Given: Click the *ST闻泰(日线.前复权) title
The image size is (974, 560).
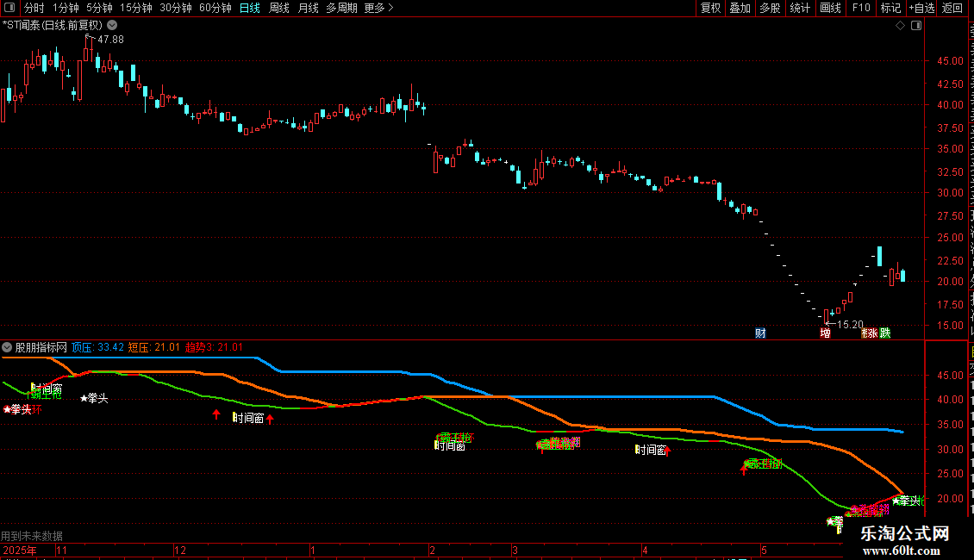Looking at the screenshot, I should [x=53, y=26].
